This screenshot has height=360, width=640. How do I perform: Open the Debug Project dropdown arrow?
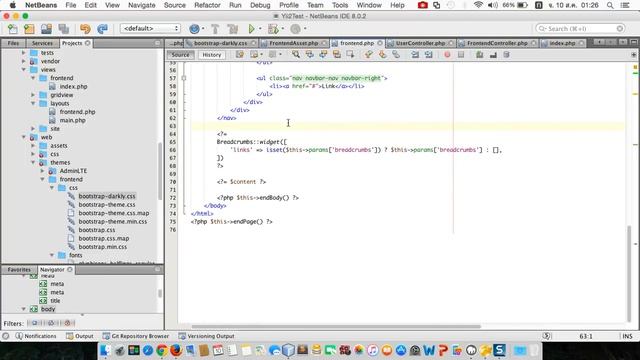[x=282, y=29]
